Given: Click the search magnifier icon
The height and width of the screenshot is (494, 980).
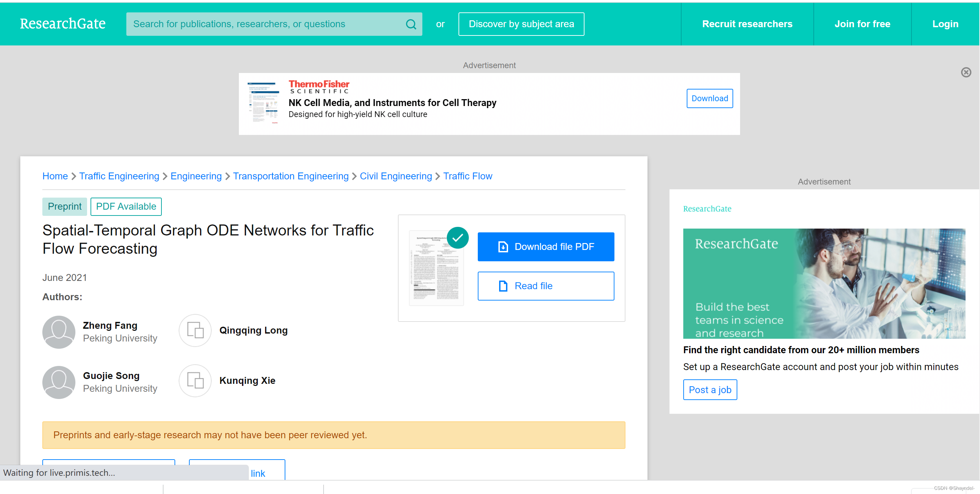Looking at the screenshot, I should pyautogui.click(x=411, y=24).
